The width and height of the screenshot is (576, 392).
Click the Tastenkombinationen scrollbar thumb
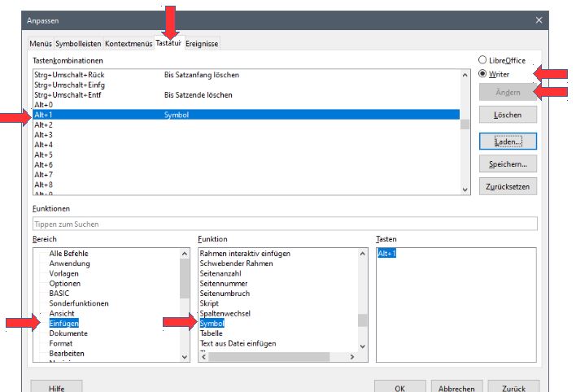[465, 124]
